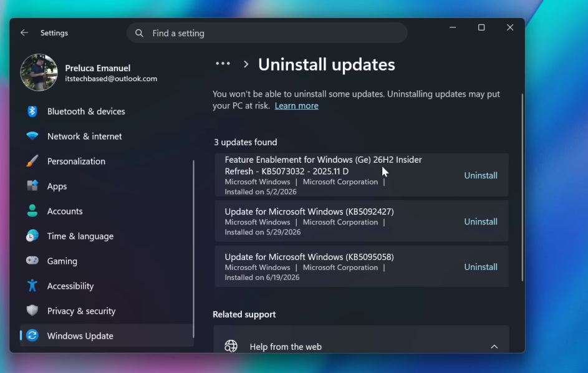Click 'Update for Microsoft Windows (KB5095058)' title

click(309, 257)
